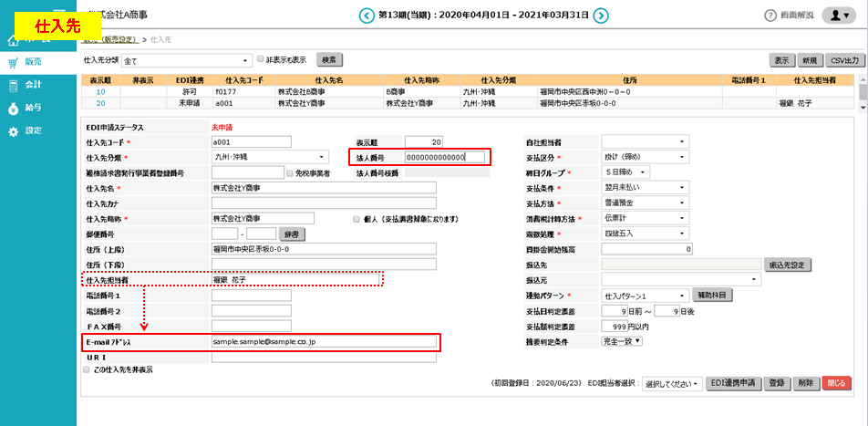This screenshot has width=868, height=426.
Task: Open supplier row 20 in the list
Action: (101, 103)
